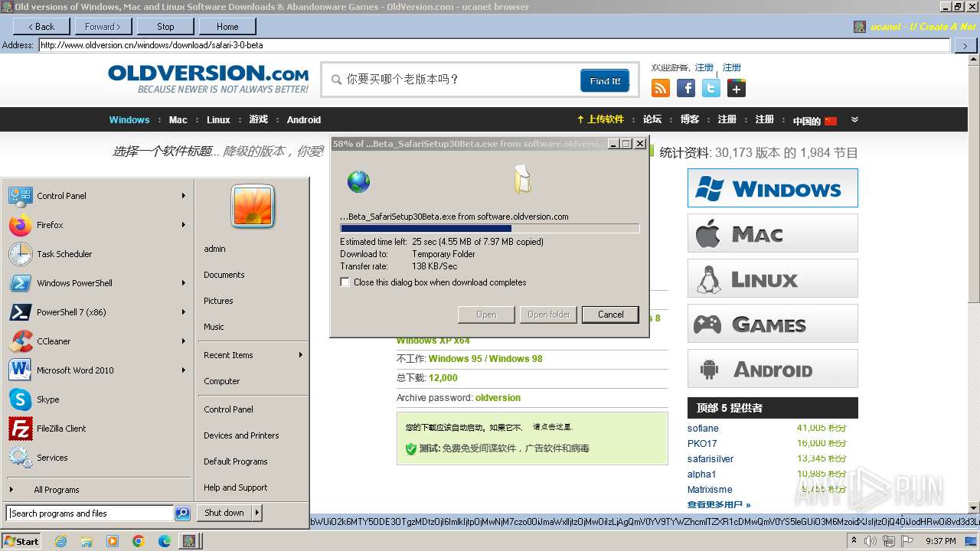Click the Action Center flag icon
This screenshot has width=980, height=551.
click(x=906, y=541)
